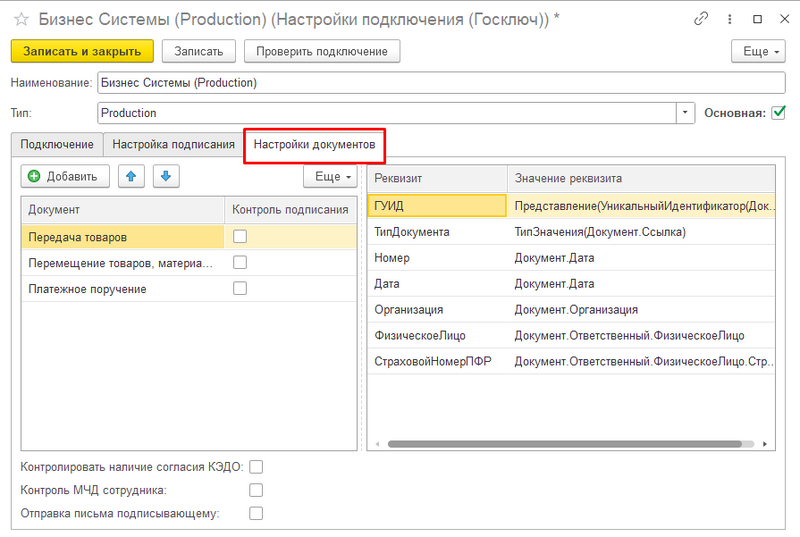The width and height of the screenshot is (800, 537).
Task: Enable Контроль МЧД сотрудника checkbox
Action: coord(256,491)
